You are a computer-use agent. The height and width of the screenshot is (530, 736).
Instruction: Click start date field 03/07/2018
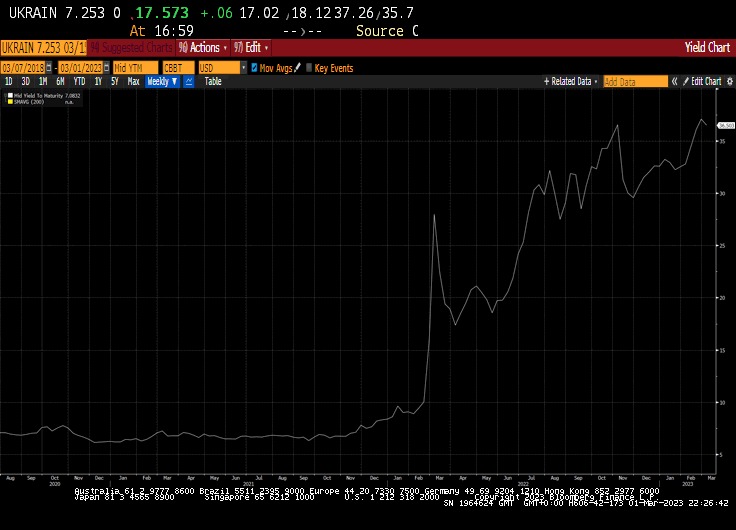point(23,68)
